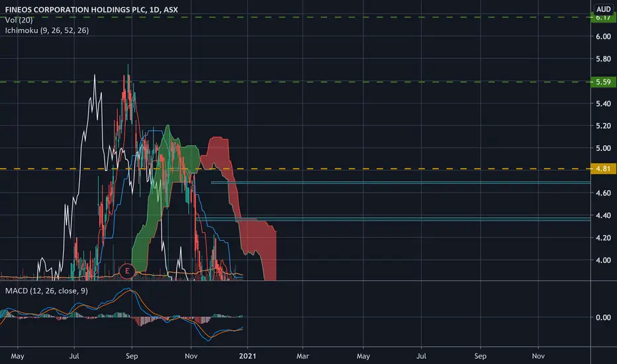Select the Vol (20) indicator legend
The image size is (617, 364).
[x=19, y=20]
